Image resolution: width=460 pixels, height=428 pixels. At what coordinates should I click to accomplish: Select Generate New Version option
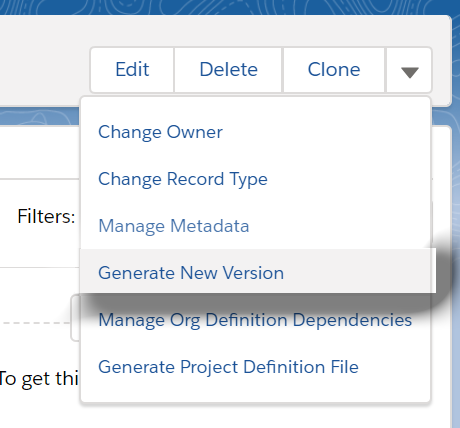click(x=191, y=273)
